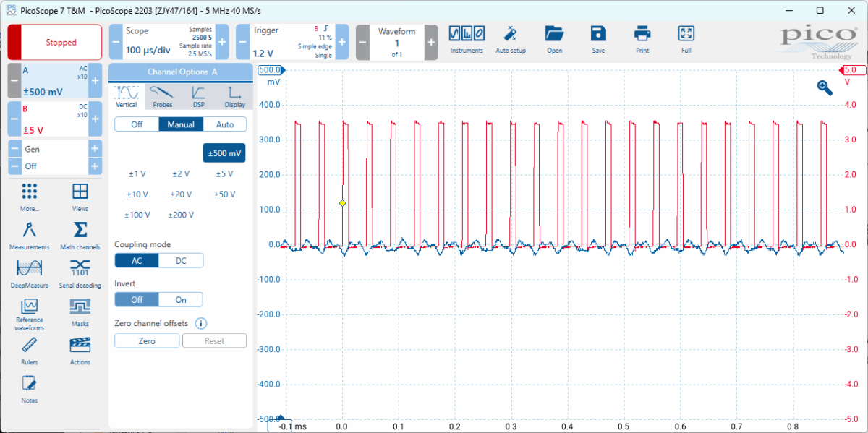This screenshot has height=433, width=868.
Task: Increase Scope timebase with plus button
Action: pos(222,42)
